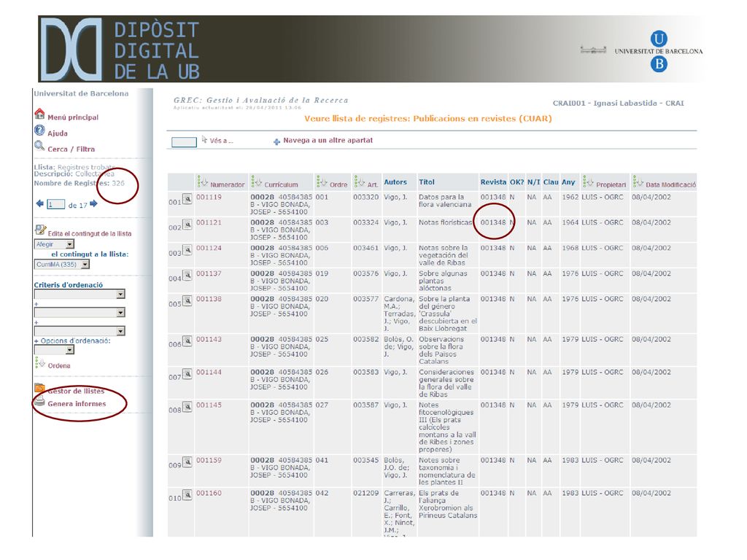Open Navega a un altre apartat
The height and width of the screenshot is (560, 747).
tap(323, 141)
